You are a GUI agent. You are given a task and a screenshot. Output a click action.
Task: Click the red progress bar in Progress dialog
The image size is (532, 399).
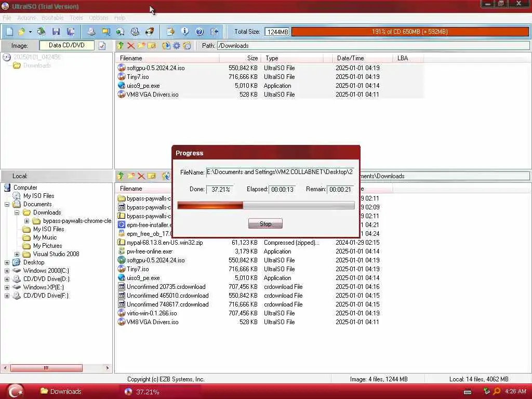pyautogui.click(x=266, y=205)
